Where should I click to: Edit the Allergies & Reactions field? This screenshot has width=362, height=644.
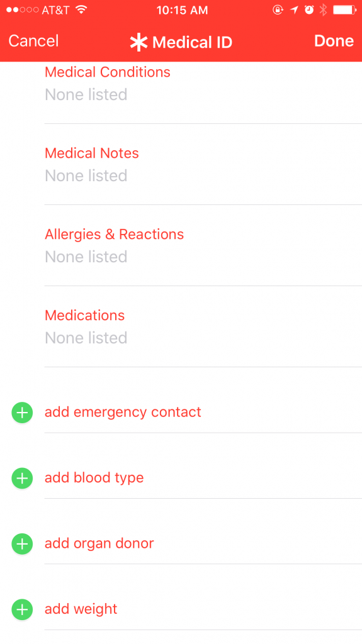pyautogui.click(x=203, y=246)
